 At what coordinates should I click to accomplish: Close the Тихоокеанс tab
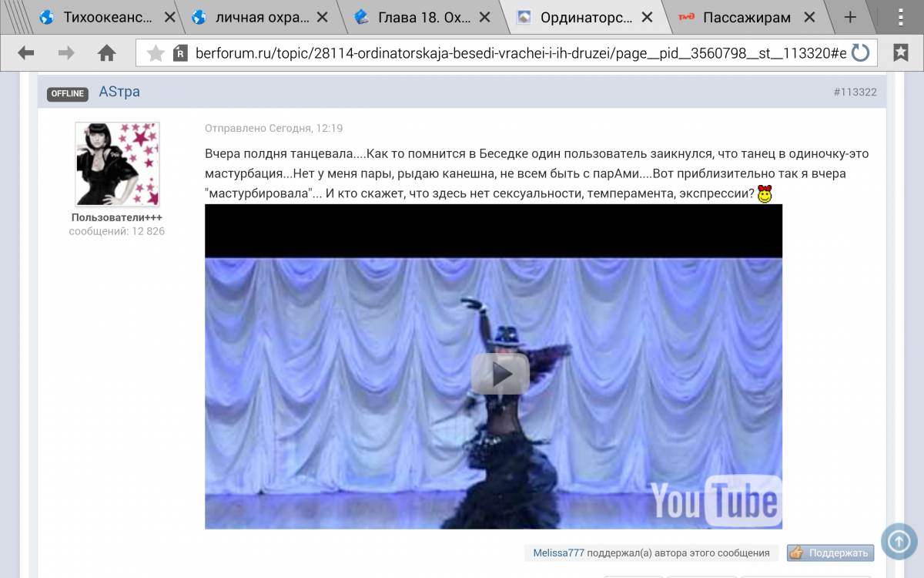[169, 17]
